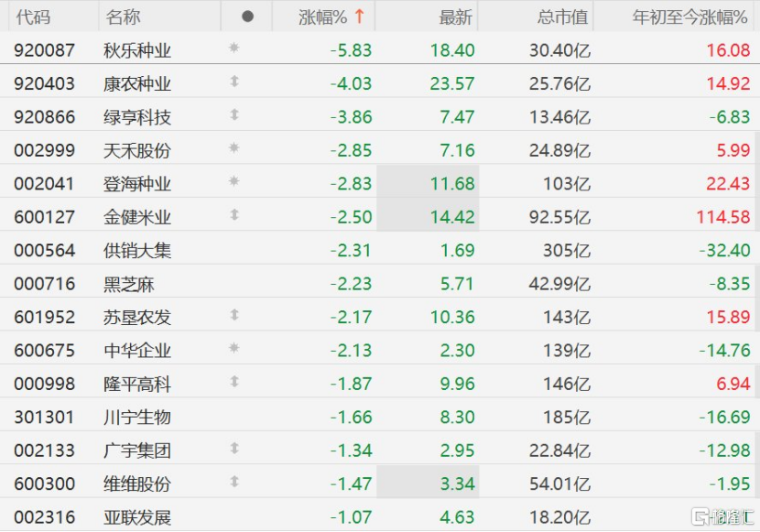Click latest price 3.34
760x532 pixels.
pyautogui.click(x=458, y=484)
